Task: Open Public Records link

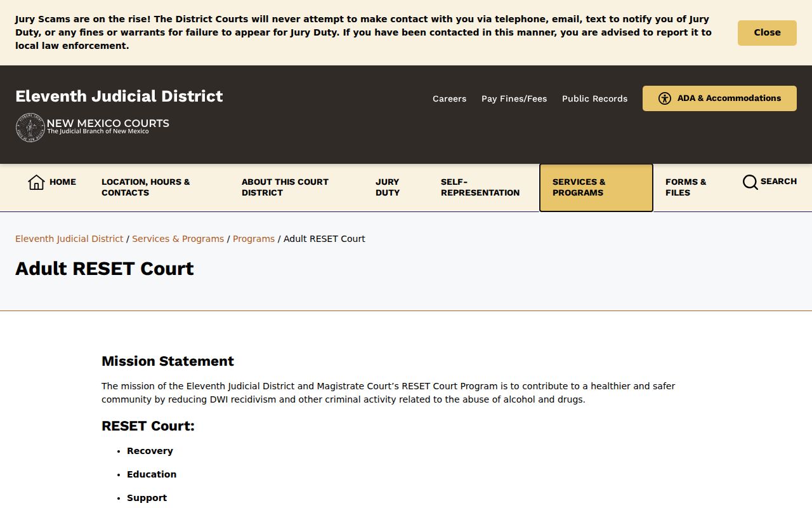Action: coord(594,98)
